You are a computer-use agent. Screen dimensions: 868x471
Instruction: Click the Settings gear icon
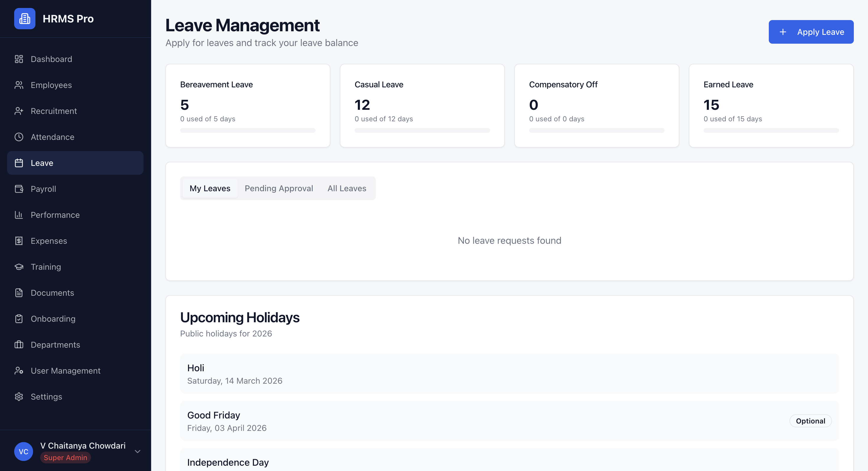pos(19,396)
